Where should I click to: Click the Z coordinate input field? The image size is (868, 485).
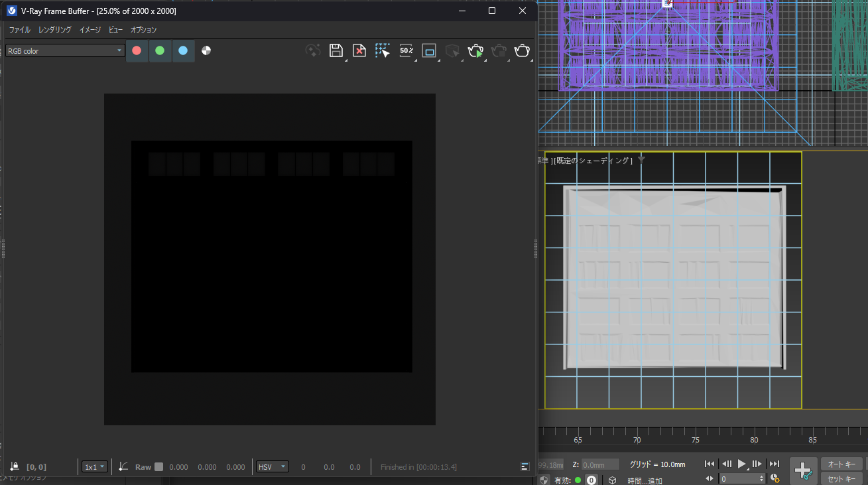coord(600,464)
